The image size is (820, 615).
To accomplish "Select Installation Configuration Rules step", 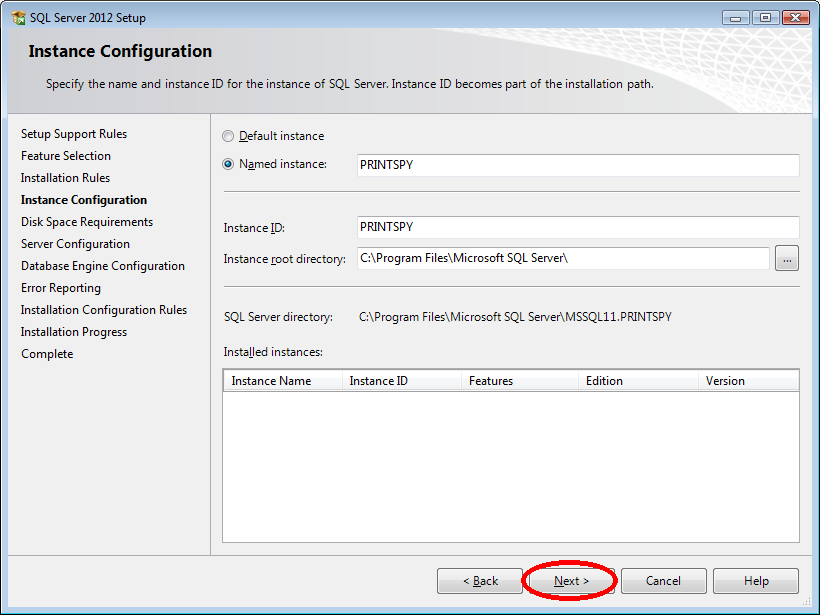I will tap(104, 310).
